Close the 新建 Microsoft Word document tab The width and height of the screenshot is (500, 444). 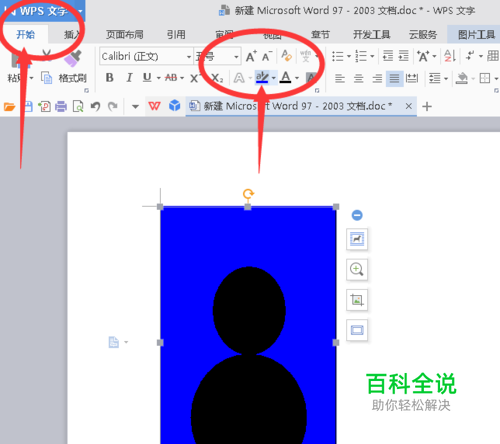(409, 106)
